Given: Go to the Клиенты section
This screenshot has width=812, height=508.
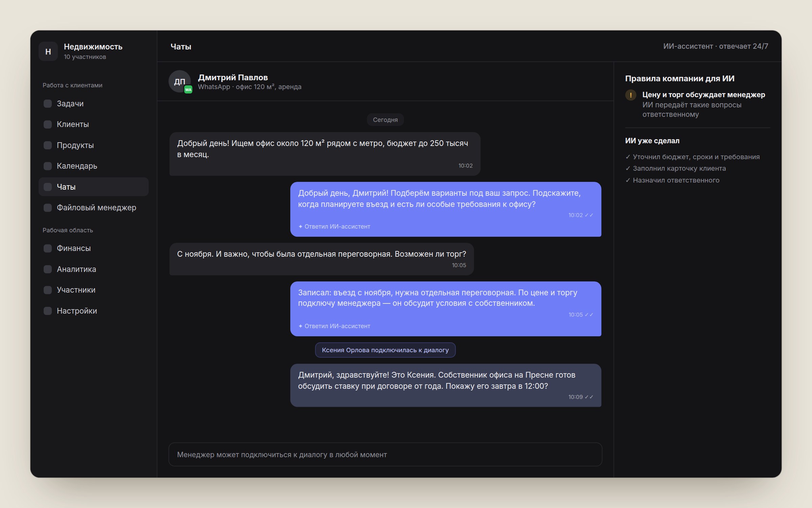Looking at the screenshot, I should [94, 124].
